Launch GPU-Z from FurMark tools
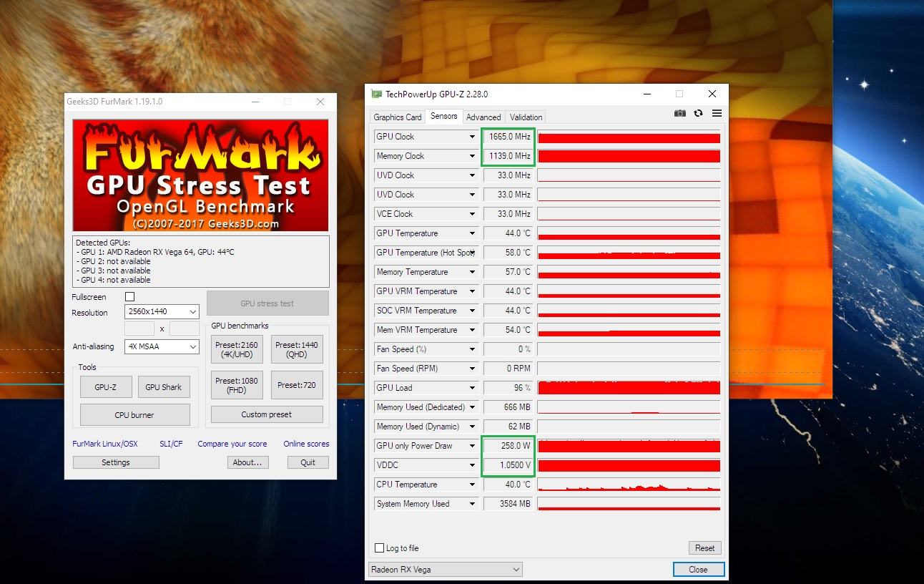This screenshot has height=584, width=924. click(x=105, y=387)
